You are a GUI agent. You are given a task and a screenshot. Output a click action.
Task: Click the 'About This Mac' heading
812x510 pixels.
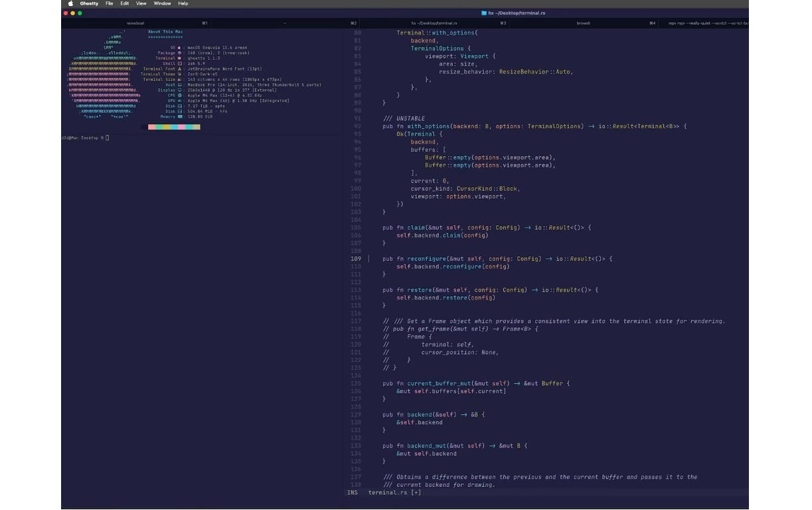(165, 32)
